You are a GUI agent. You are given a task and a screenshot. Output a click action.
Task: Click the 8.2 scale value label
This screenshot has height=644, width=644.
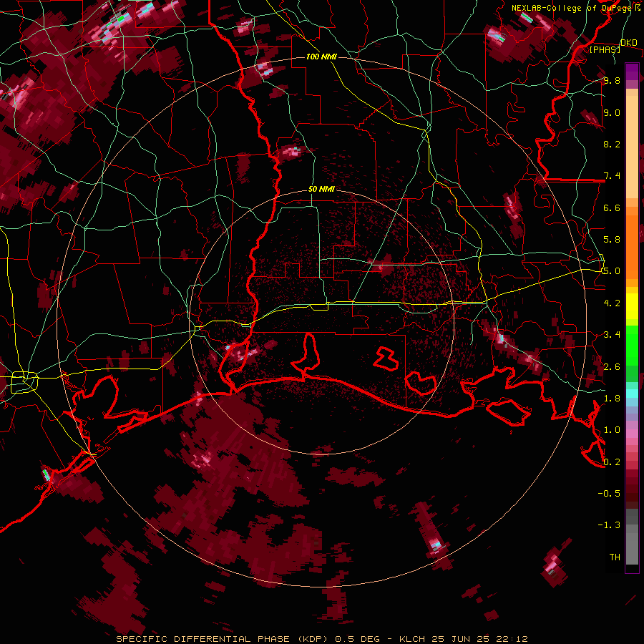click(612, 145)
